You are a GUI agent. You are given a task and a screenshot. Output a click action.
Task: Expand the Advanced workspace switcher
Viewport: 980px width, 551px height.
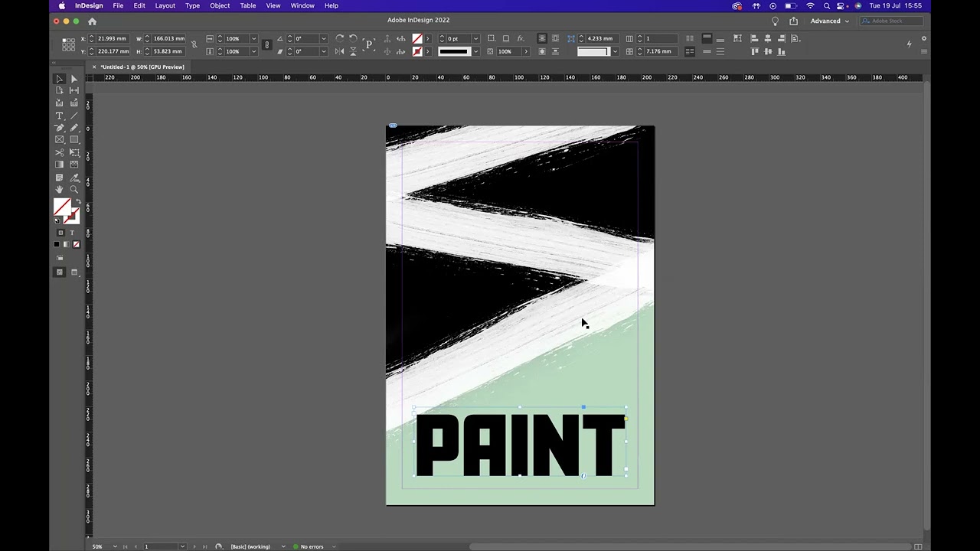click(830, 21)
